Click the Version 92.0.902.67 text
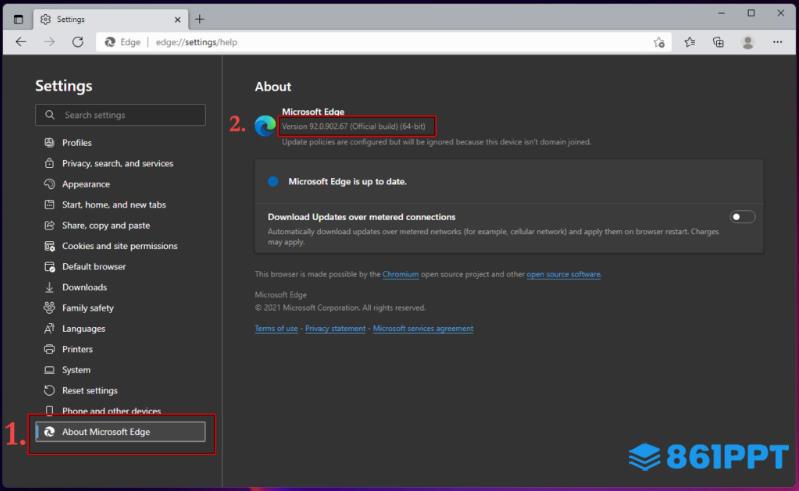 coord(354,126)
